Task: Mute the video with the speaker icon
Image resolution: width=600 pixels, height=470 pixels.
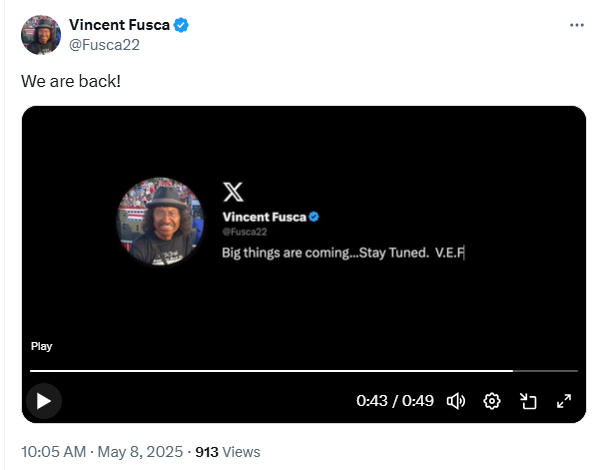Action: pos(456,401)
